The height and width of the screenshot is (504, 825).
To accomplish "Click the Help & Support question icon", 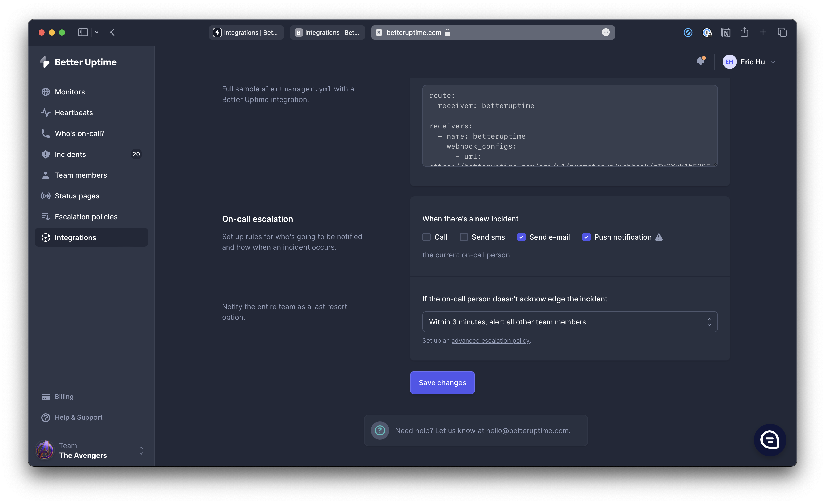I will tap(45, 417).
